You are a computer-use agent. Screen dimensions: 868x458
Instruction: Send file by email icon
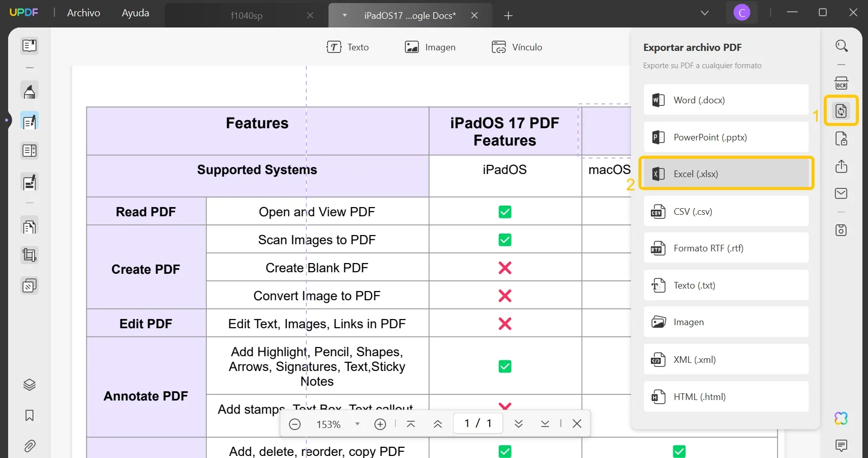(x=842, y=193)
